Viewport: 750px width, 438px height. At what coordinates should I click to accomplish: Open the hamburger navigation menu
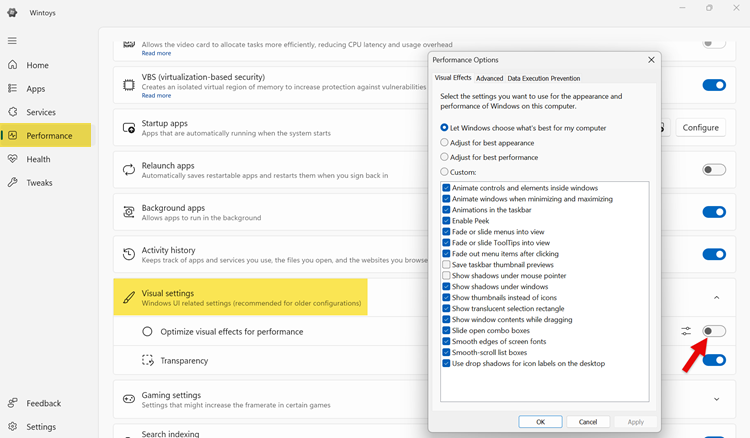[x=12, y=41]
